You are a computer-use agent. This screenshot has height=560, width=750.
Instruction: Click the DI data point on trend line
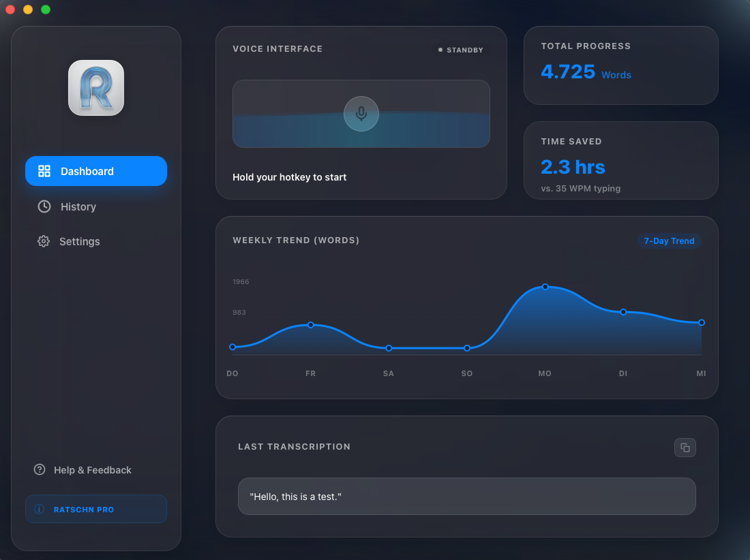click(623, 312)
